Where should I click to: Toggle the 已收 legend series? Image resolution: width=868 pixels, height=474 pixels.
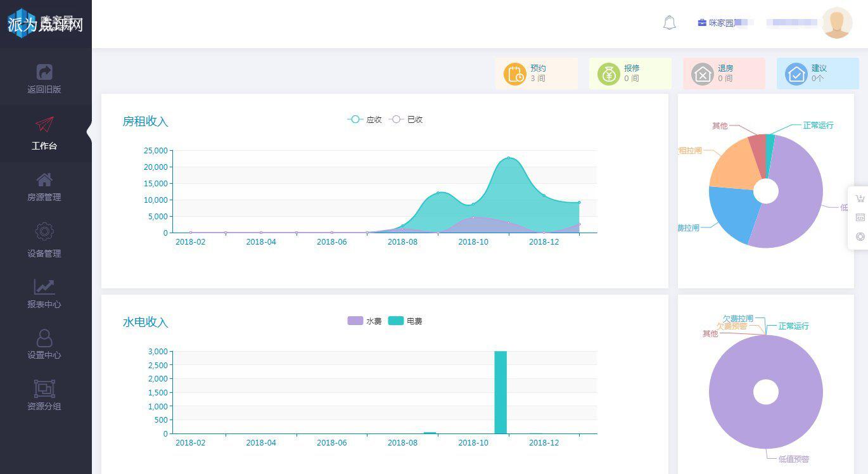point(405,119)
